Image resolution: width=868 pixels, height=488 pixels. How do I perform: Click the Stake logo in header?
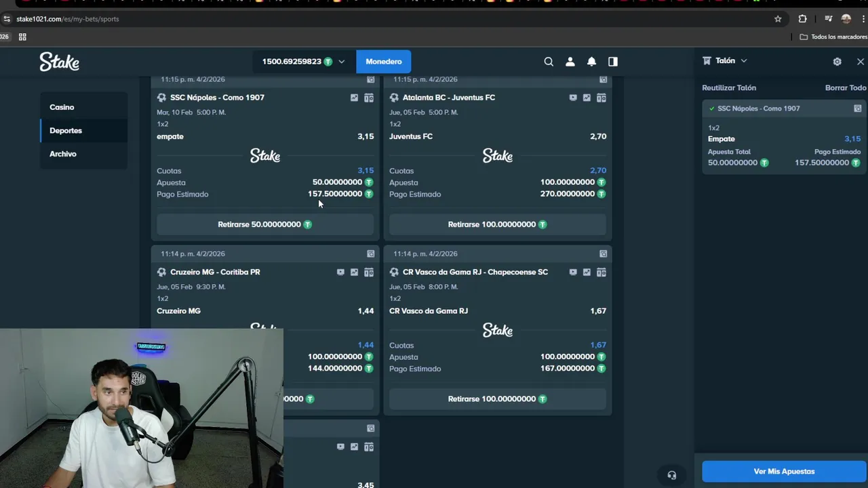59,62
